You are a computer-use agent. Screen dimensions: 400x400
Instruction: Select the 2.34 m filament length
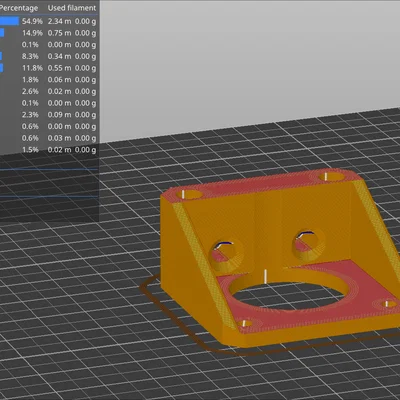click(59, 21)
